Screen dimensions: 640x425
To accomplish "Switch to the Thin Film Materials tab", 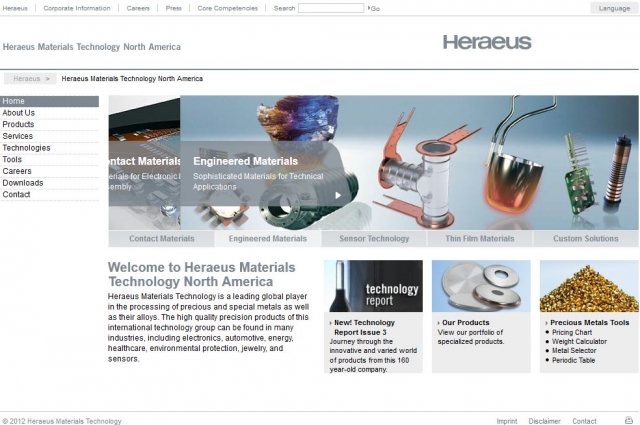I will 480,239.
